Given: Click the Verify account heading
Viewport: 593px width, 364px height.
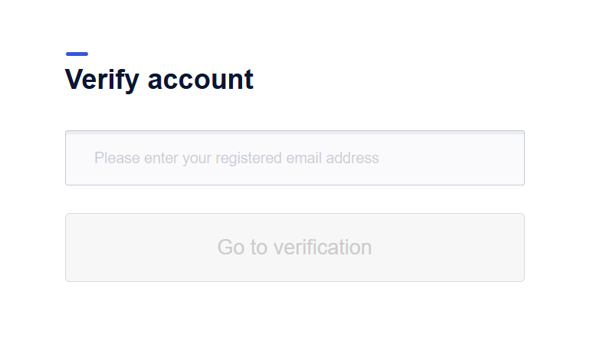Looking at the screenshot, I should (159, 80).
